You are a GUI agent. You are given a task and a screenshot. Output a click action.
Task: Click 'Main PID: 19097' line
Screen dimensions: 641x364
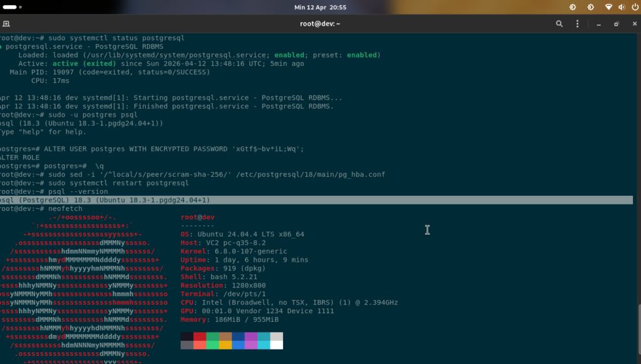(110, 72)
